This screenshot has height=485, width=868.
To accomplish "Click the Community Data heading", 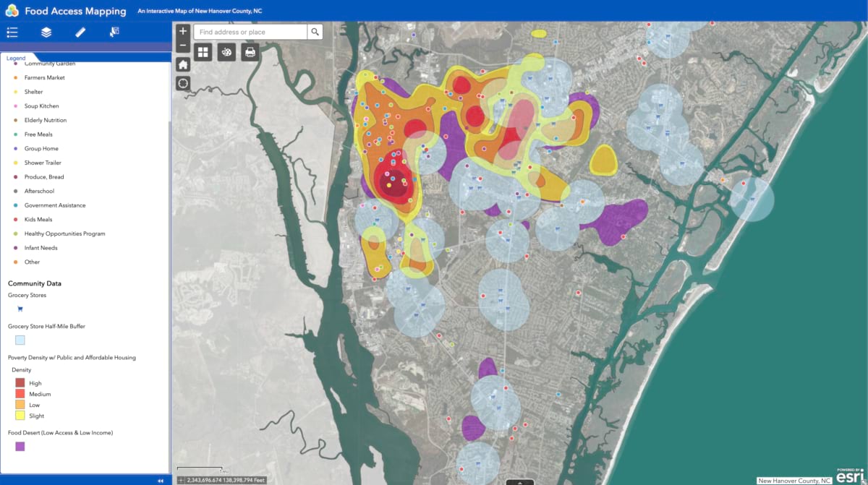I will [34, 283].
